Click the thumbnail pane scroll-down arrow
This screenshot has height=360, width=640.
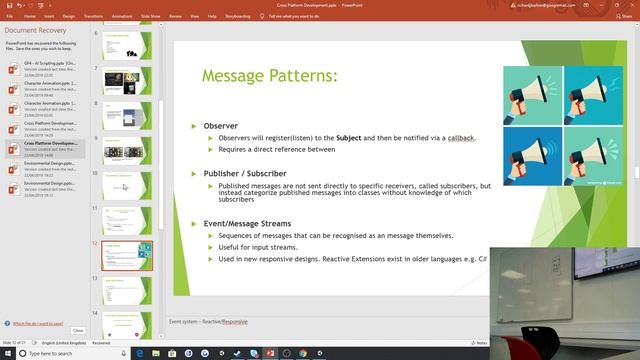[x=161, y=336]
